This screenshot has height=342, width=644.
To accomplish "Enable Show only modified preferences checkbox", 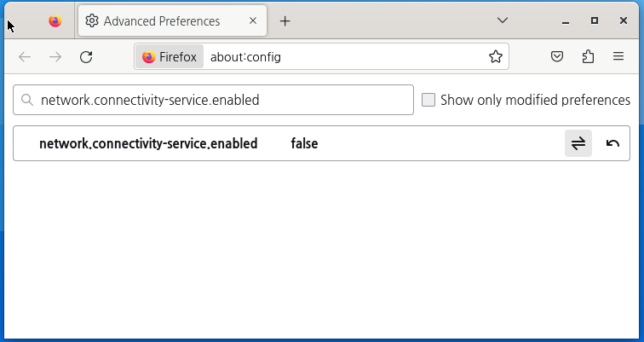I will click(428, 100).
